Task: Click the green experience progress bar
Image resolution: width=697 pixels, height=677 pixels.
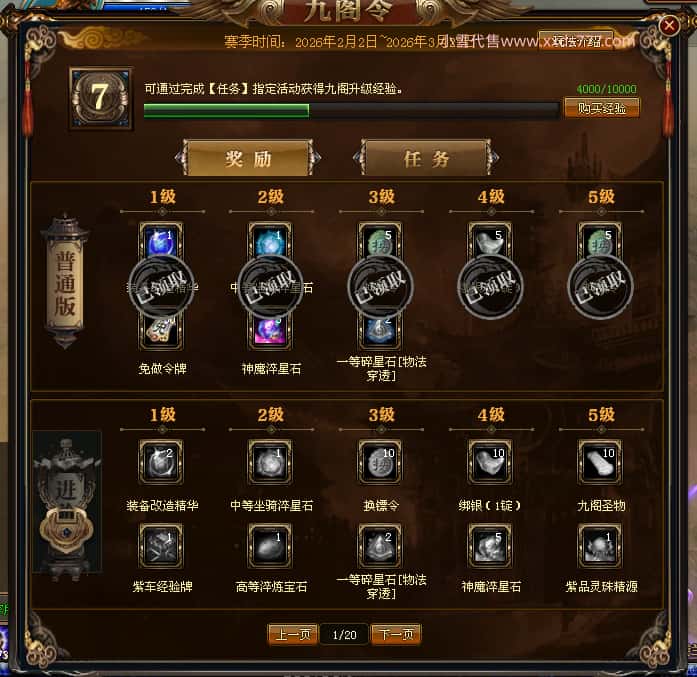Action: pyautogui.click(x=351, y=110)
